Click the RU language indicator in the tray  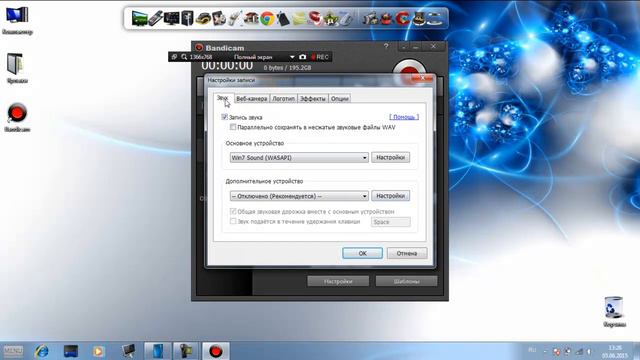tap(532, 350)
